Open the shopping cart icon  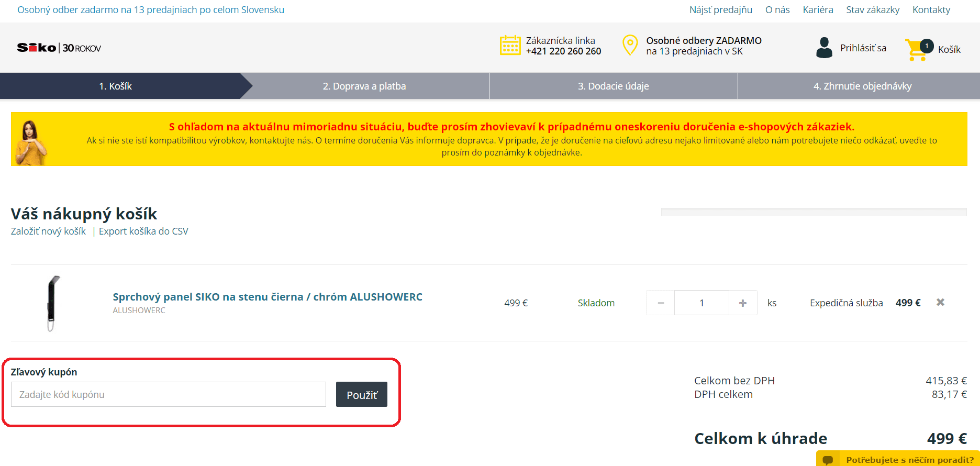pos(919,49)
